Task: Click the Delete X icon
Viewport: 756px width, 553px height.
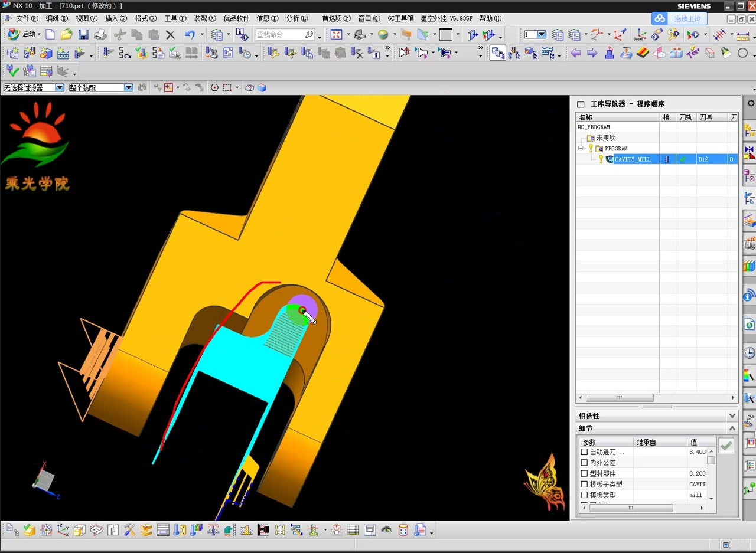Action: click(x=170, y=34)
